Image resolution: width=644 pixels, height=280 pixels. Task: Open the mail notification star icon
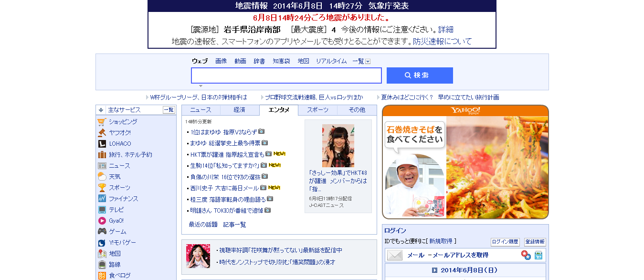click(526, 255)
